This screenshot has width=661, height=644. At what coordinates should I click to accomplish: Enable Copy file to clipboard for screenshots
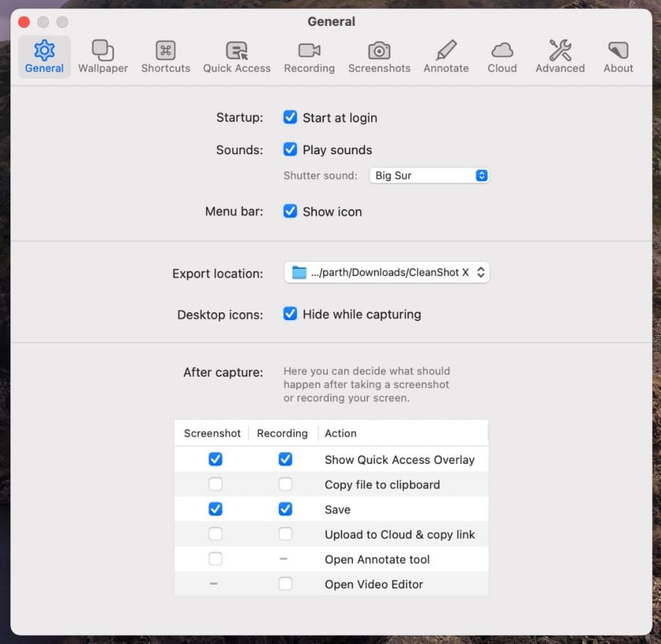(216, 484)
